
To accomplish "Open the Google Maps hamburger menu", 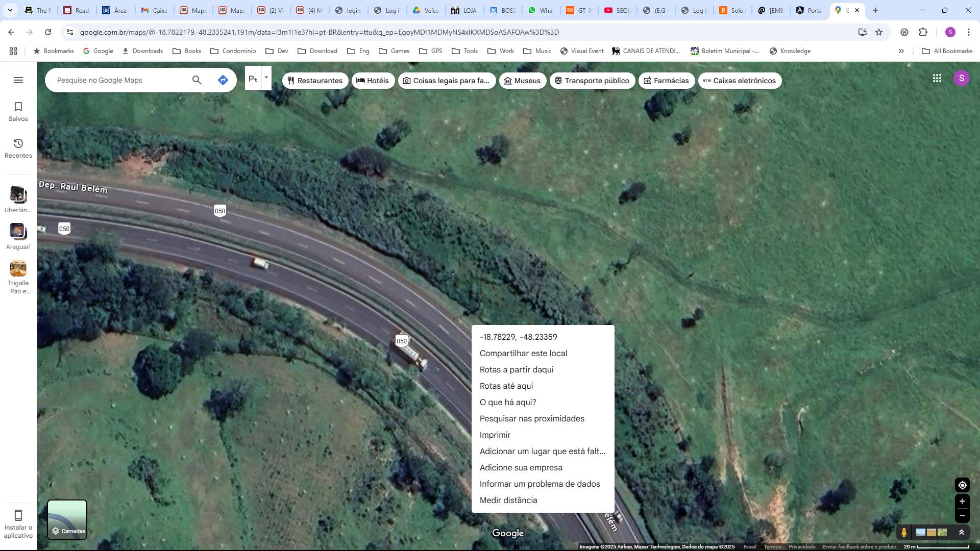I will pos(18,80).
